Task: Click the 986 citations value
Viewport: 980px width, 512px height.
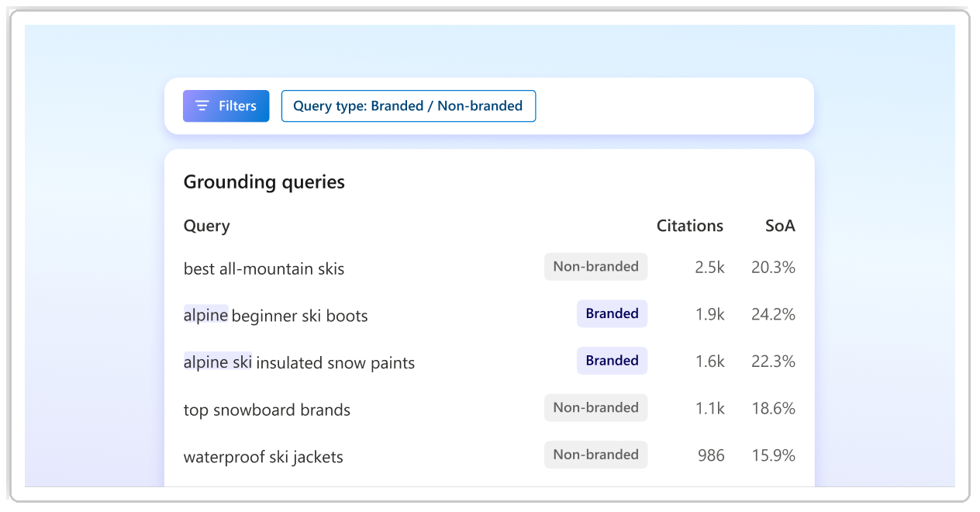Action: tap(711, 455)
